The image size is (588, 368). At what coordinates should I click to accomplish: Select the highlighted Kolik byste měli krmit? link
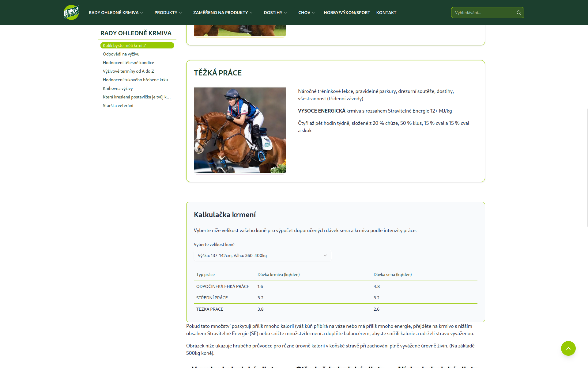(x=124, y=45)
